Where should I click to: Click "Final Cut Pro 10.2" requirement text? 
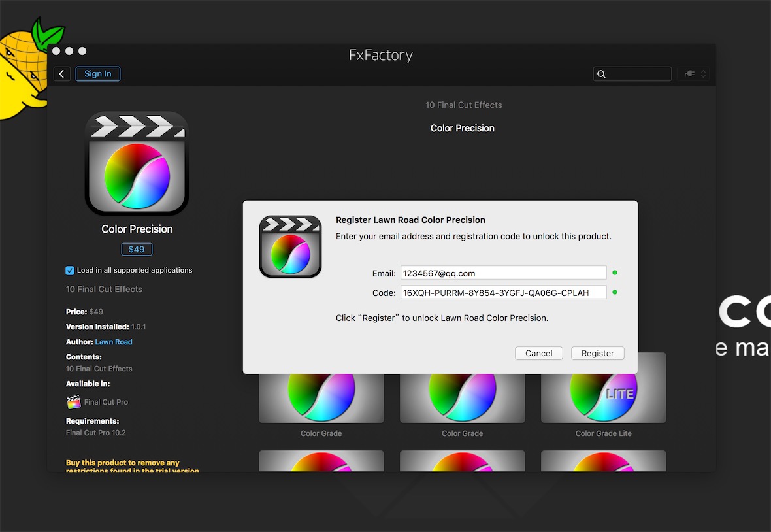pos(96,433)
